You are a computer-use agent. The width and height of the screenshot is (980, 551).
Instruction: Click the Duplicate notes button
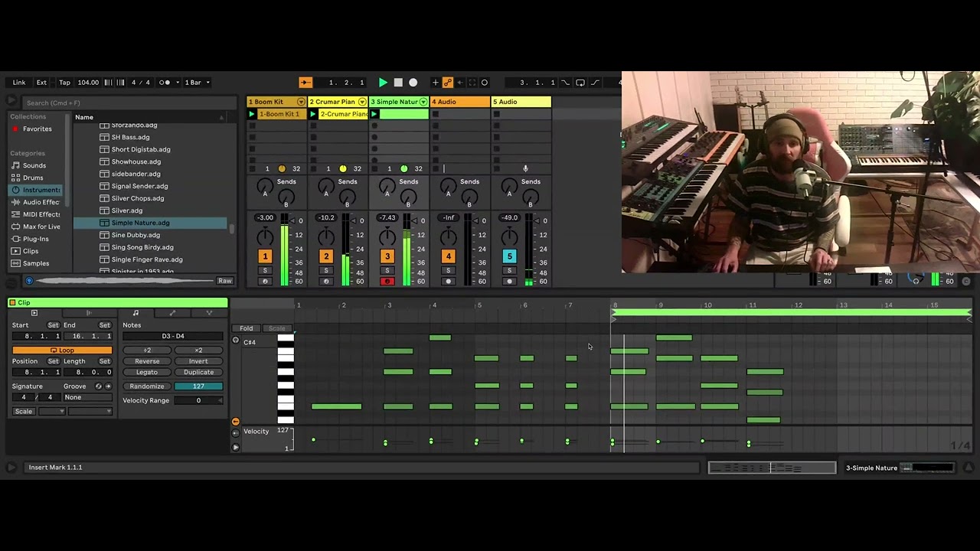(x=198, y=372)
